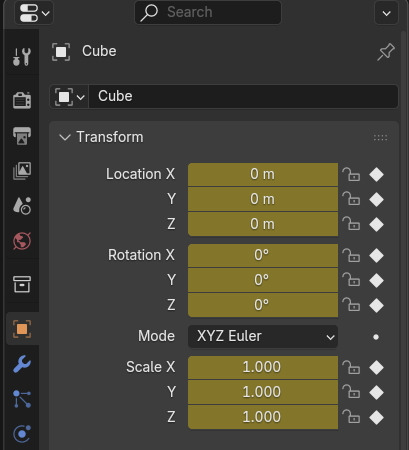Click the Scale Y keyframe diamond

point(376,393)
